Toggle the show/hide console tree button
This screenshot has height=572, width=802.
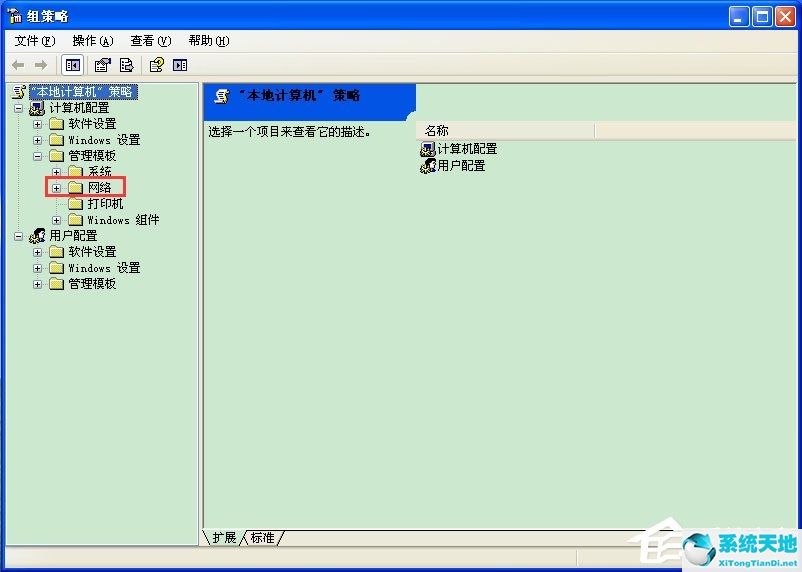(x=72, y=65)
